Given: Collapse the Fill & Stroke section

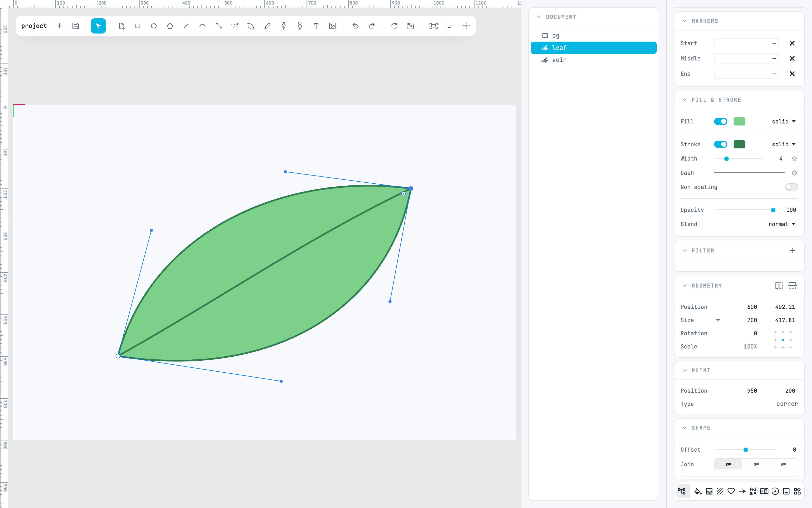Looking at the screenshot, I should pyautogui.click(x=685, y=100).
